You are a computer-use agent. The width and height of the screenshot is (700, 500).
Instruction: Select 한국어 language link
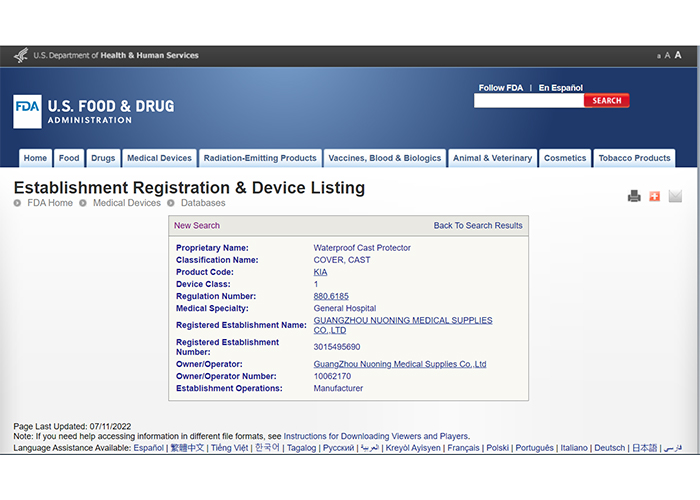[267, 447]
